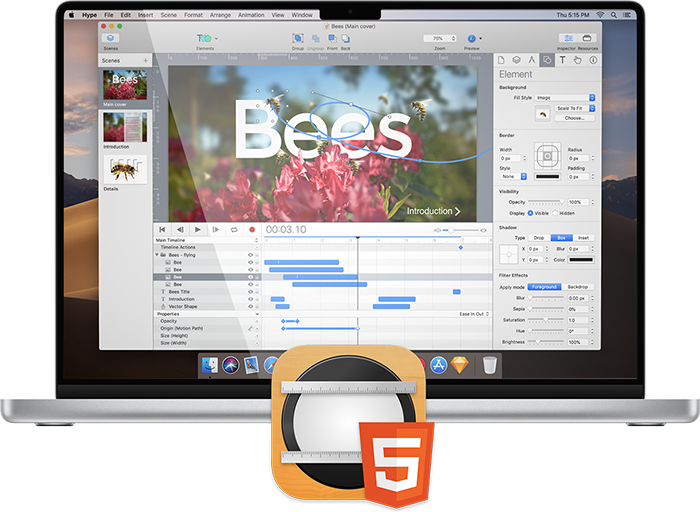Start recording with red record button
This screenshot has height=512, width=700.
coord(252,229)
